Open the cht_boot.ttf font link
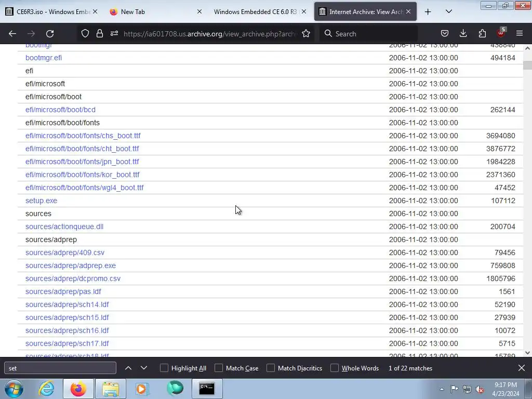This screenshot has width=532, height=399. tap(82, 149)
